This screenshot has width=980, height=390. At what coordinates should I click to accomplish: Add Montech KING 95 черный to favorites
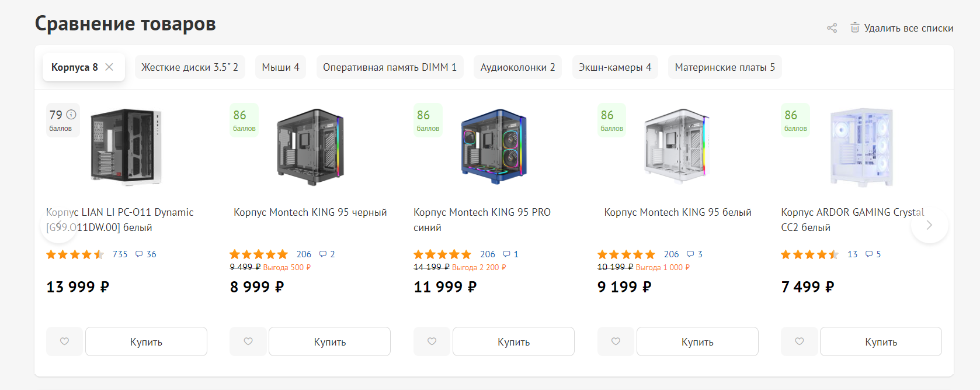(248, 341)
